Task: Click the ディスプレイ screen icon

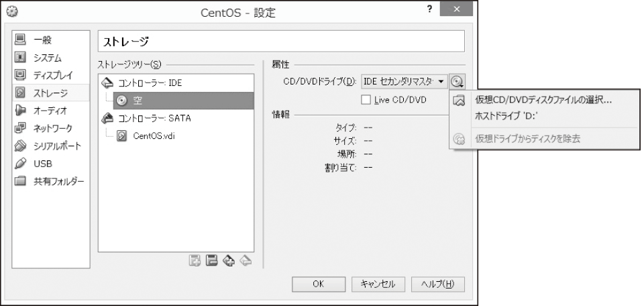Action: (x=21, y=75)
